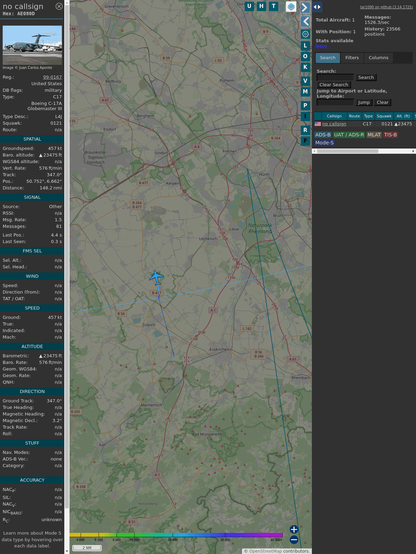This screenshot has height=554, width=416.
Task: Click the SIGNAL section header
Action: tap(32, 197)
